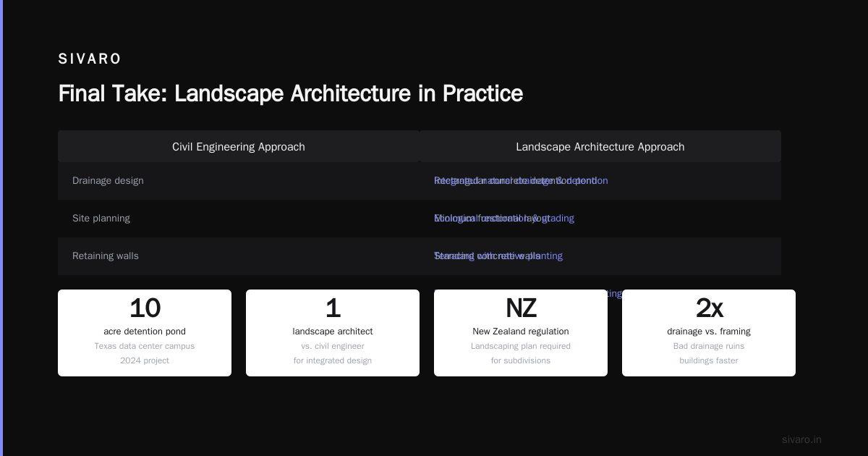This screenshot has width=868, height=456.
Task: Open the sivaro.in footer link
Action: (801, 439)
